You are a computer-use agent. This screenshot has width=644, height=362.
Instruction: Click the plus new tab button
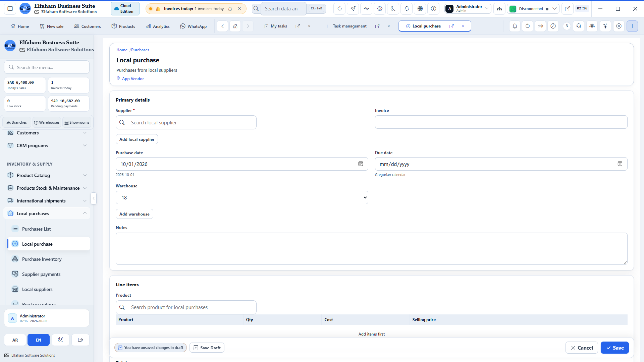coord(632,26)
